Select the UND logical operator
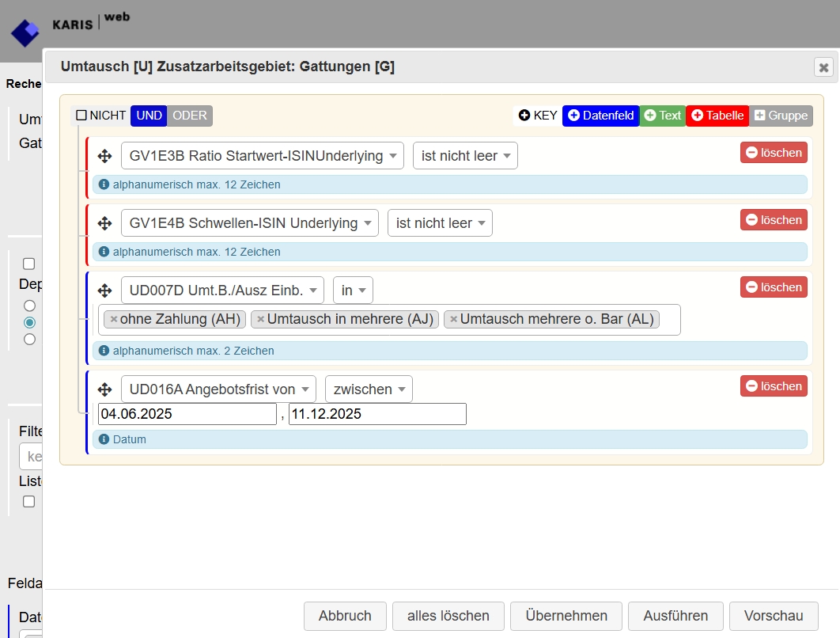The width and height of the screenshot is (840, 638). (149, 116)
